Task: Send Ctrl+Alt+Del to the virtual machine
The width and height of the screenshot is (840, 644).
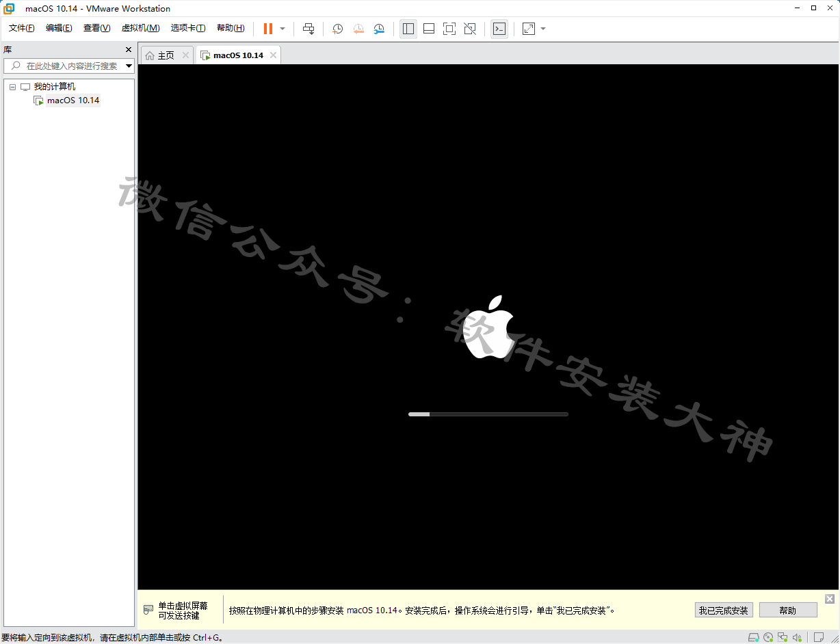Action: tap(309, 29)
